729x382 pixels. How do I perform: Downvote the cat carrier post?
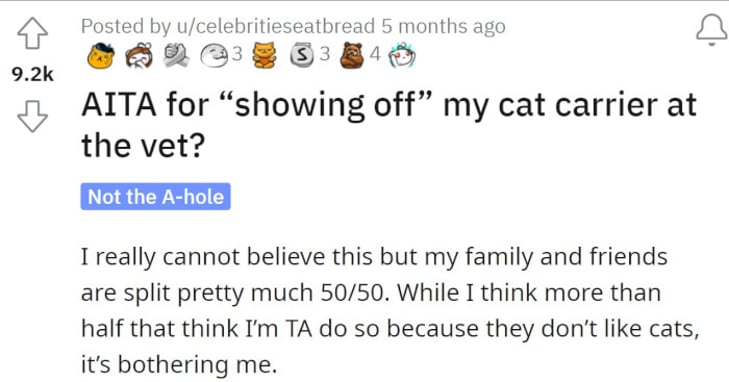(x=32, y=116)
